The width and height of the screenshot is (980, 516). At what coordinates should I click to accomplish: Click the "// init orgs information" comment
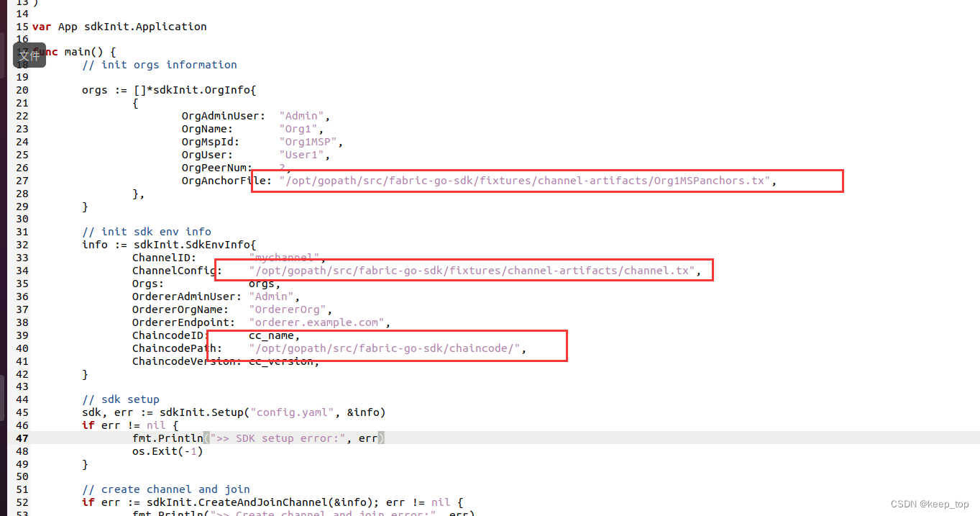pos(160,65)
